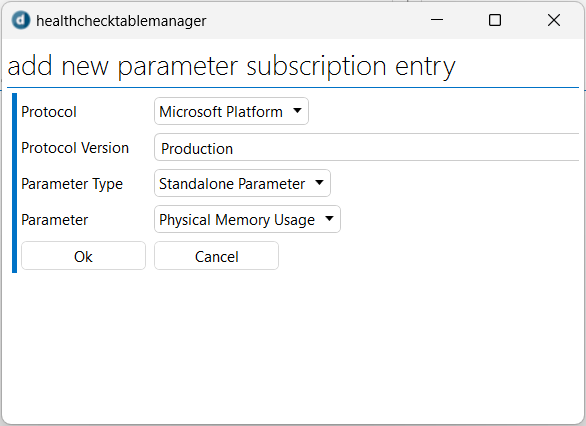This screenshot has width=586, height=426.
Task: Open the Physical Memory Usage parameter dropdown
Action: (x=247, y=219)
